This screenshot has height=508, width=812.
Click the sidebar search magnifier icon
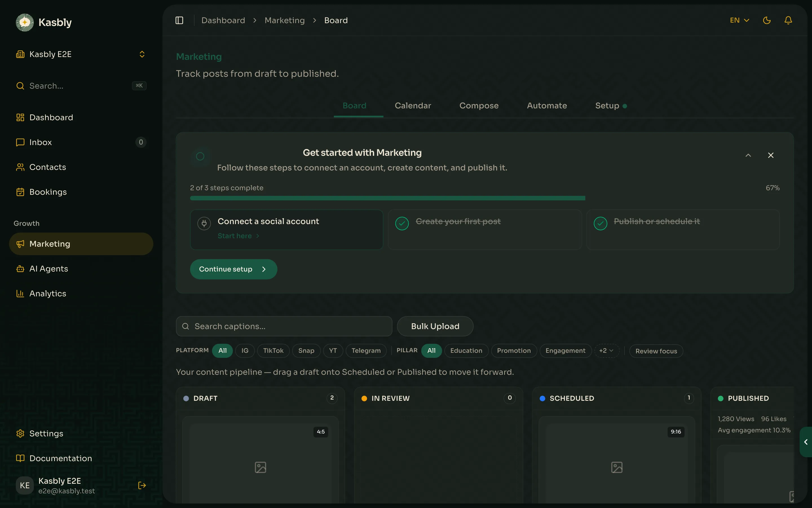pos(20,86)
